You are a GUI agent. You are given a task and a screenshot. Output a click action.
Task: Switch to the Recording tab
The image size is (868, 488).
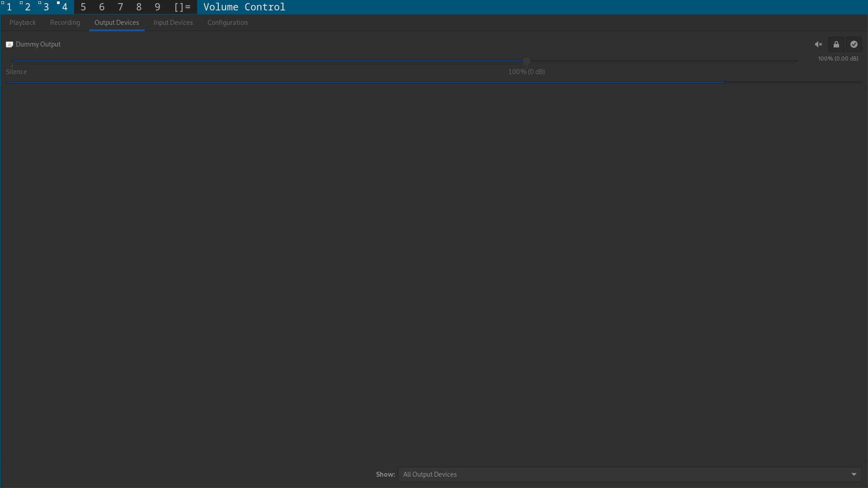click(x=65, y=23)
